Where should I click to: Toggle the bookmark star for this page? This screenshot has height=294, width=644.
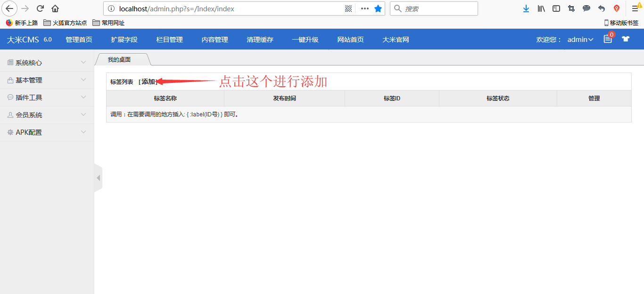pos(378,8)
